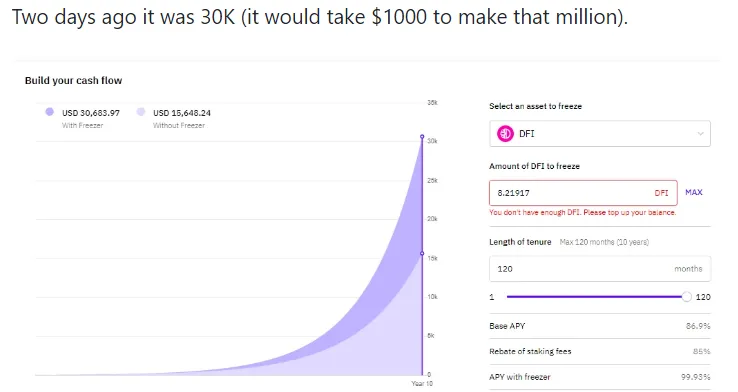Click the tenure slider handle

pyautogui.click(x=687, y=297)
